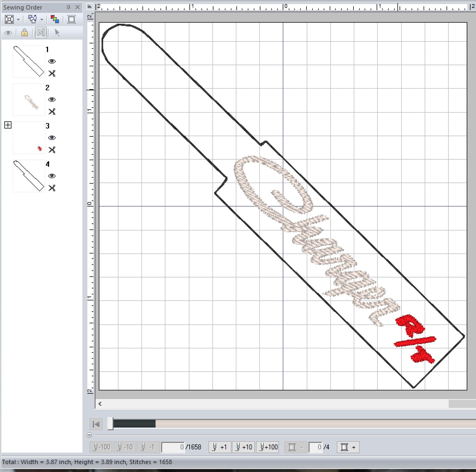The image size is (476, 472).
Task: Open the select frames dropdown arrow
Action: pyautogui.click(x=42, y=20)
